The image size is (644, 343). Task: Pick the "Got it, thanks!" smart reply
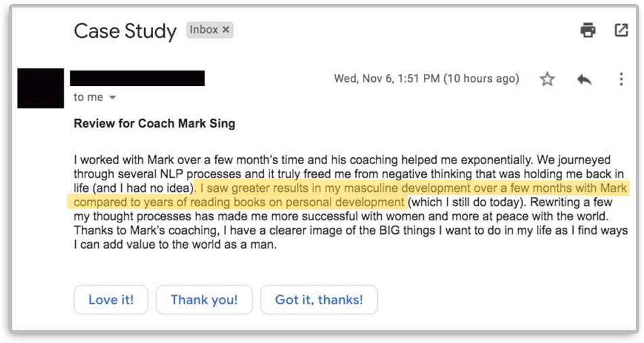pos(318,300)
